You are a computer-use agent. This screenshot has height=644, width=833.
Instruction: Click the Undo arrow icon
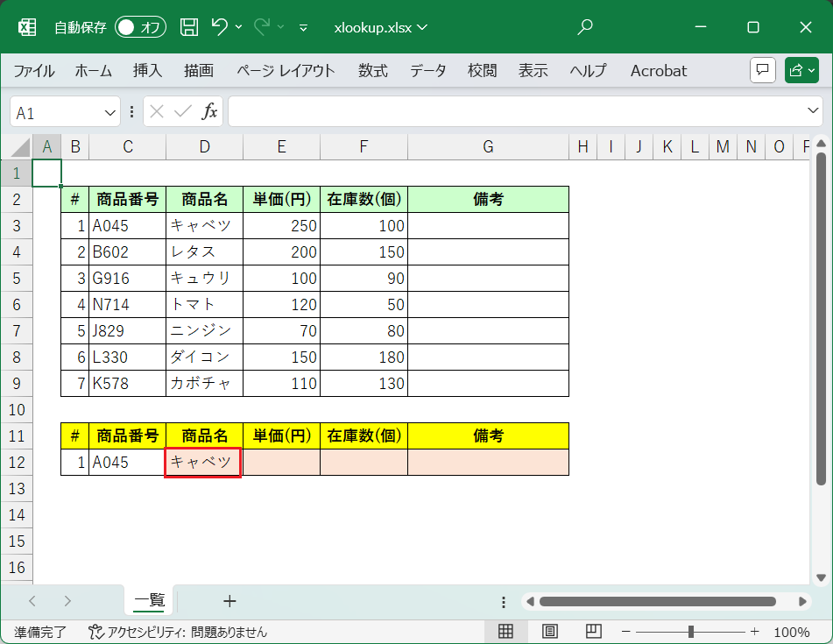220,27
